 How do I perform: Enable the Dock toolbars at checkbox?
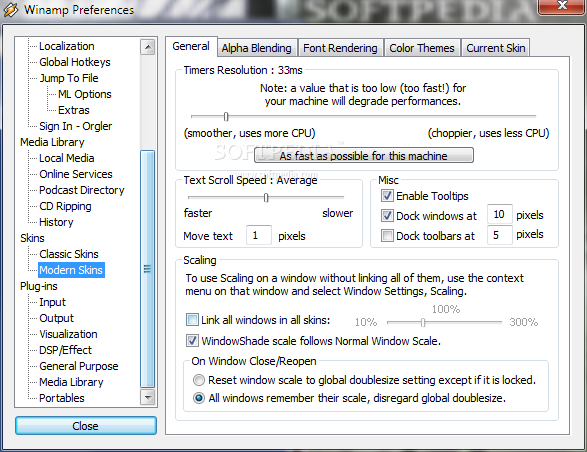pyautogui.click(x=387, y=236)
